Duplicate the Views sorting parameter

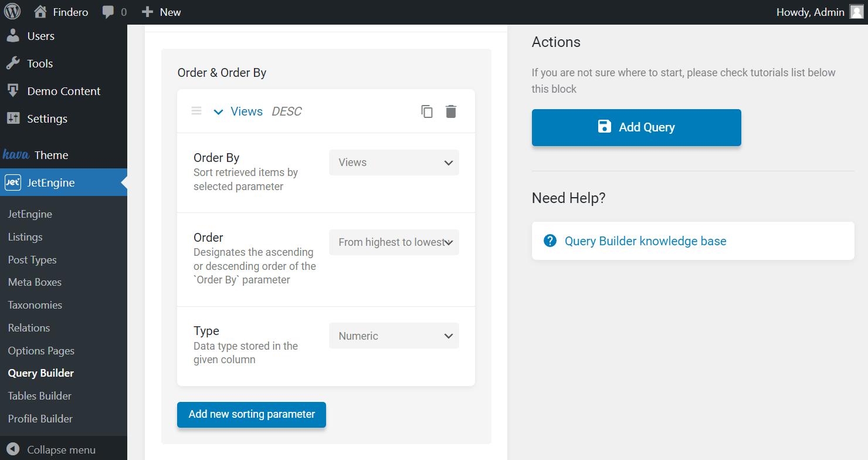coord(427,111)
